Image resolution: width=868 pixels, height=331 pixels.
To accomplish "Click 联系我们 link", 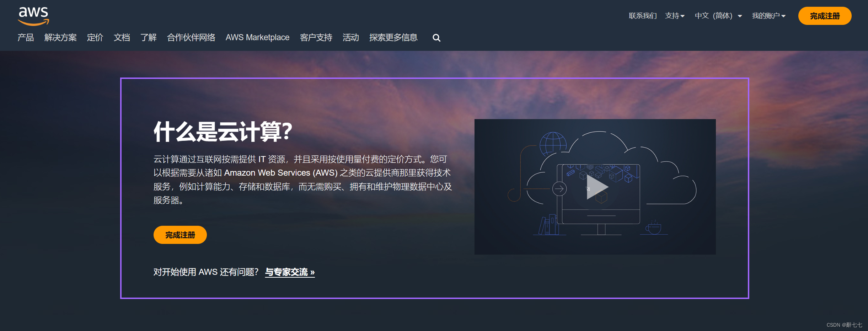I will [643, 16].
